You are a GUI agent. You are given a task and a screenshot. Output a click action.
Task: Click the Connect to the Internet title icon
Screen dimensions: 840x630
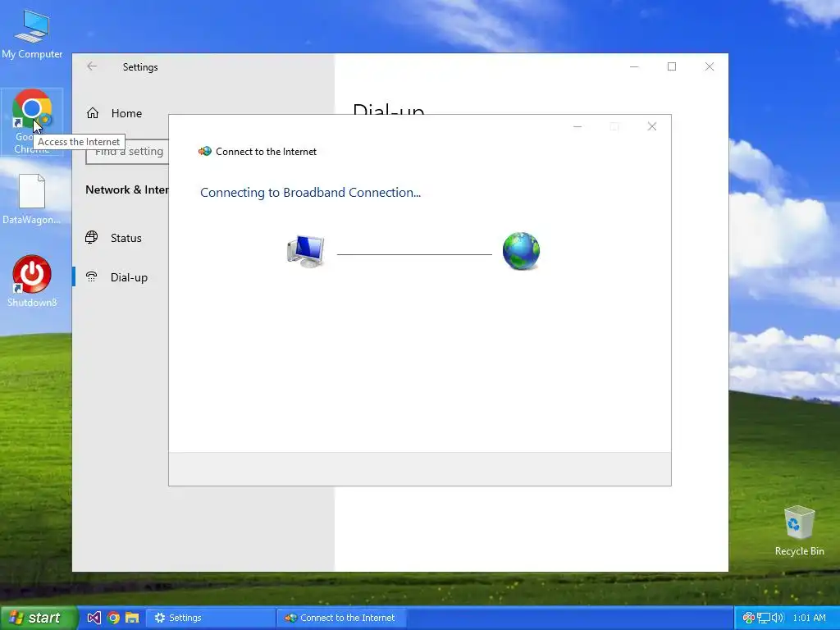204,152
